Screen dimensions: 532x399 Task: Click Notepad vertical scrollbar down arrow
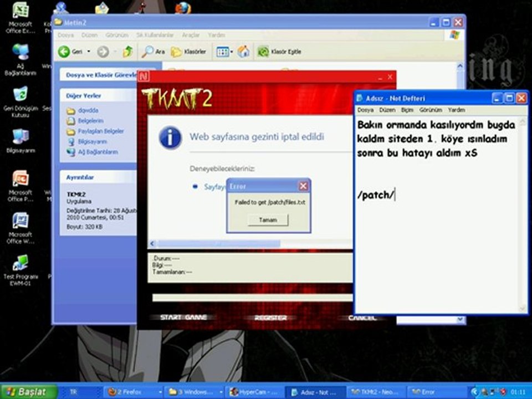point(522,309)
